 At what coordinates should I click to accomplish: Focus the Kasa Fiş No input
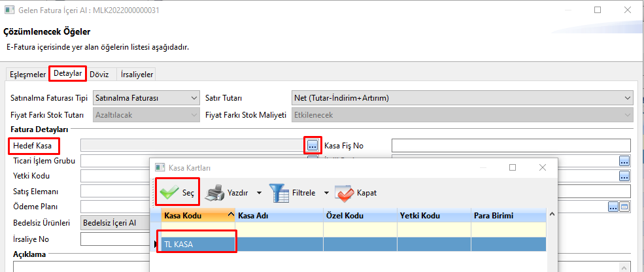coord(511,145)
